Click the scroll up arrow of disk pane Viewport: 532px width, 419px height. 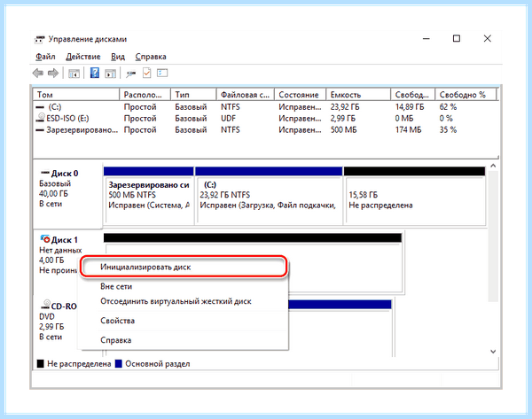(x=493, y=166)
